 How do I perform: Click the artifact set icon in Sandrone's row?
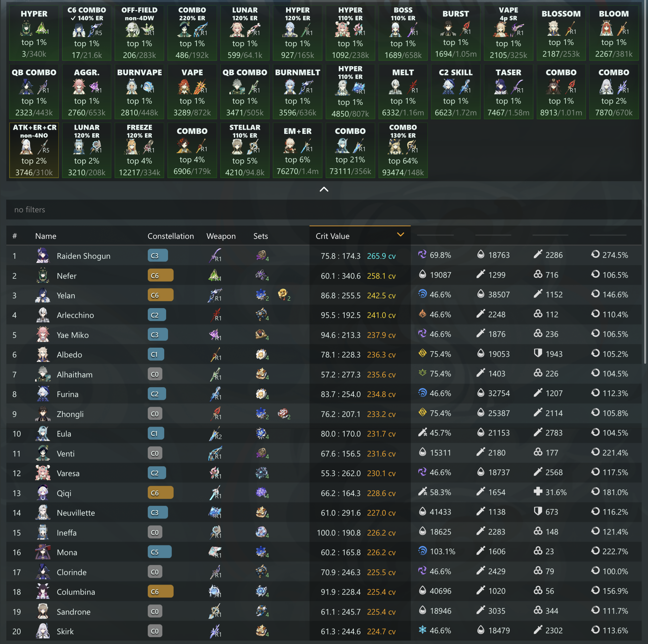pyautogui.click(x=262, y=611)
